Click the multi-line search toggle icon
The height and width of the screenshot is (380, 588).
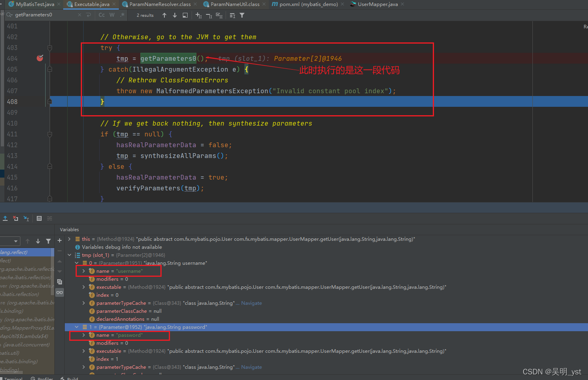[x=232, y=15]
